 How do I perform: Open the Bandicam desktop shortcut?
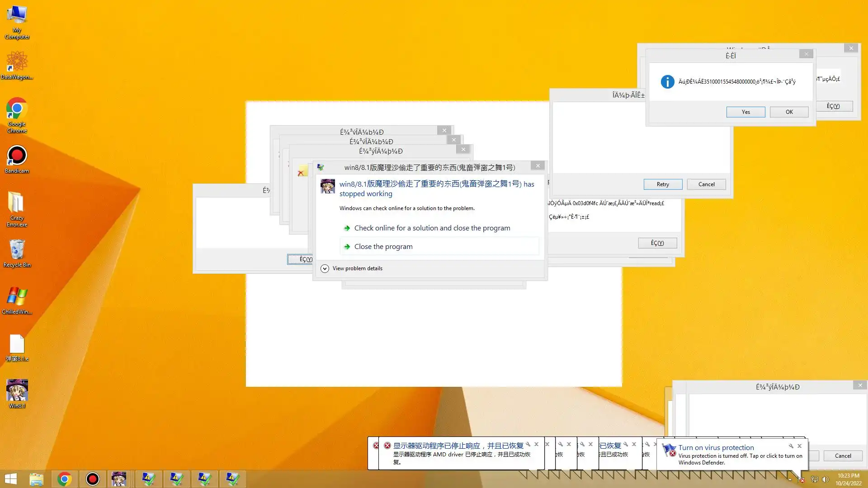[x=17, y=159]
